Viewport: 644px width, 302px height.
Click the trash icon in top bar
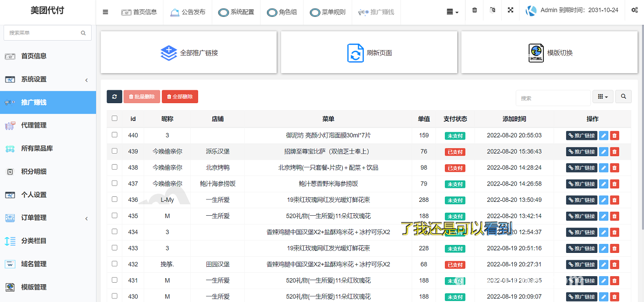pos(475,10)
